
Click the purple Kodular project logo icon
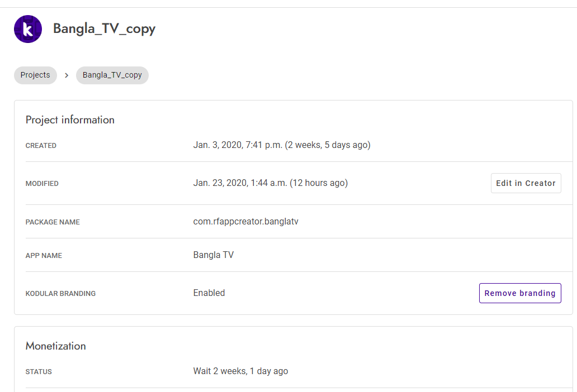pos(28,29)
